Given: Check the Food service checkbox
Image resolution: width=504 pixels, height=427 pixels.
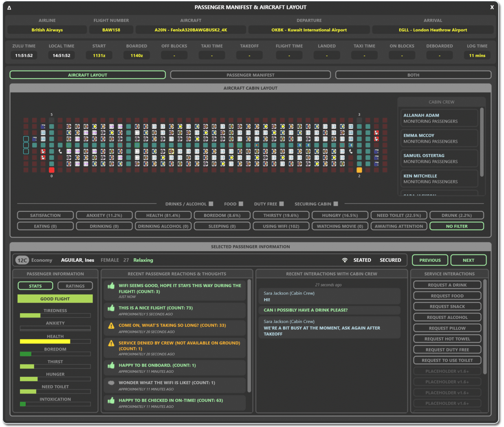Looking at the screenshot, I should tap(241, 204).
